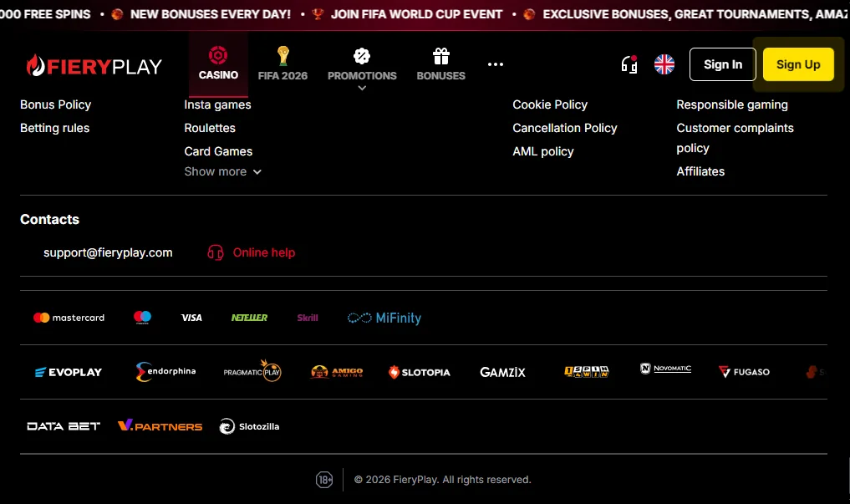Click the yellow Sign Up button
850x504 pixels.
click(x=798, y=64)
